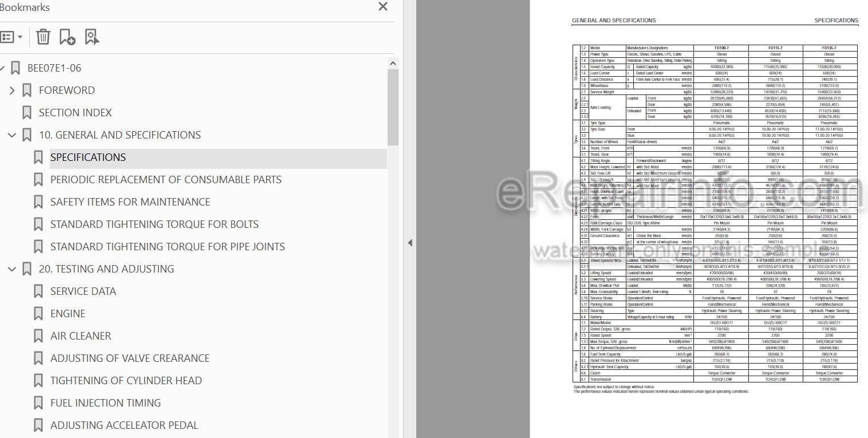Click bookmark icon beside STANDARD TIGHTENING TORQUE FOR BOLTS
Image resolution: width=868 pixels, height=438 pixels.
coord(38,224)
